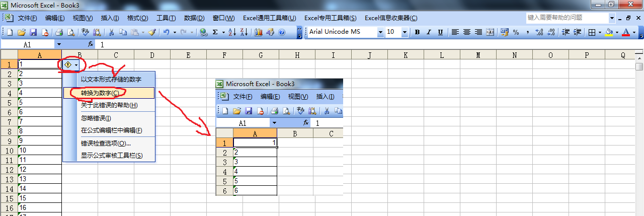Print using the printer icon
The width and height of the screenshot is (644, 216).
59,32
